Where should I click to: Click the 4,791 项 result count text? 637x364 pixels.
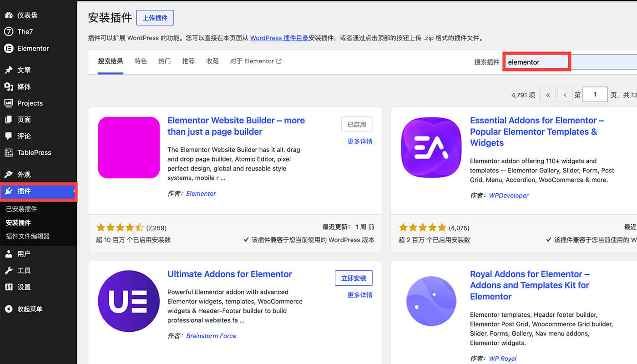coord(523,95)
